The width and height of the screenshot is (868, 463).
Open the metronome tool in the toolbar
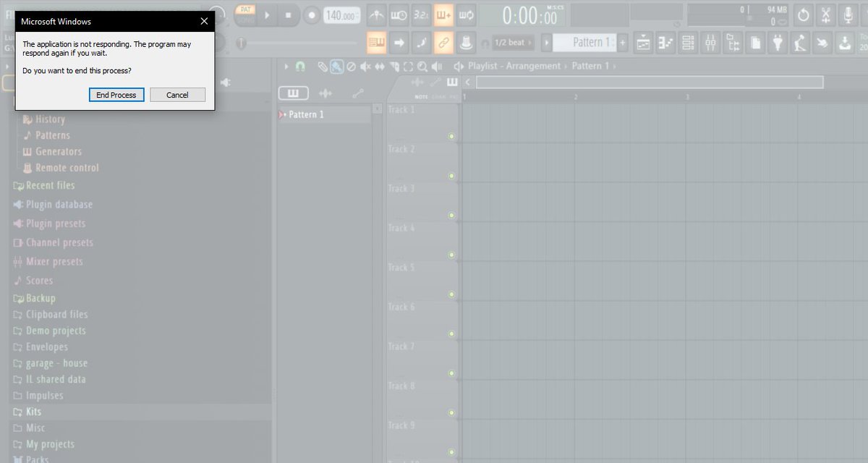pos(376,14)
